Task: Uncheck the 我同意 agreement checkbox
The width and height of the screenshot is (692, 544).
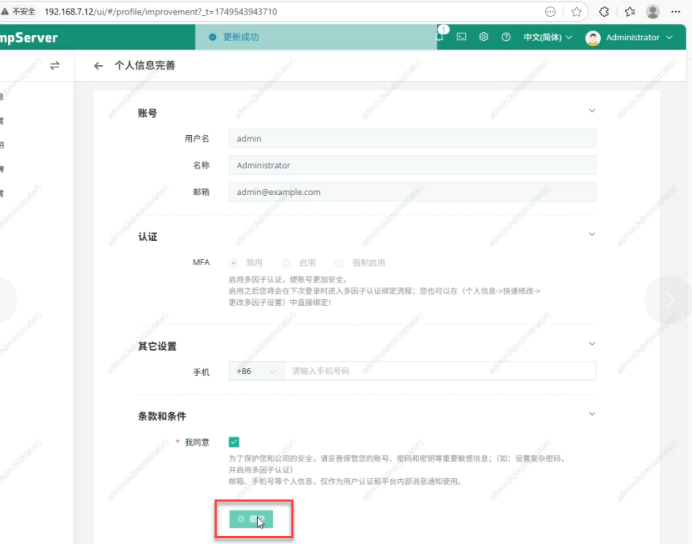Action: (x=234, y=441)
